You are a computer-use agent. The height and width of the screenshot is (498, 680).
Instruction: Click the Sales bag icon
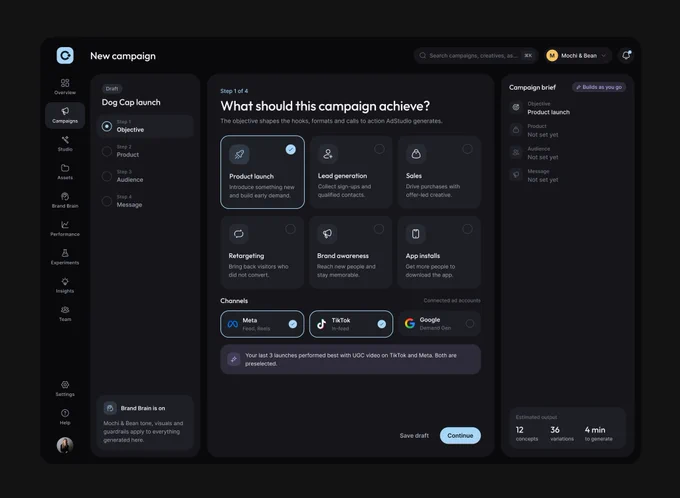[x=416, y=154]
